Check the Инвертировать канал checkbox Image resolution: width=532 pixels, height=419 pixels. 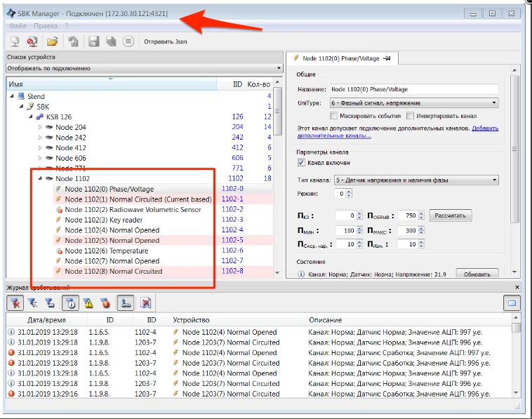[x=410, y=115]
